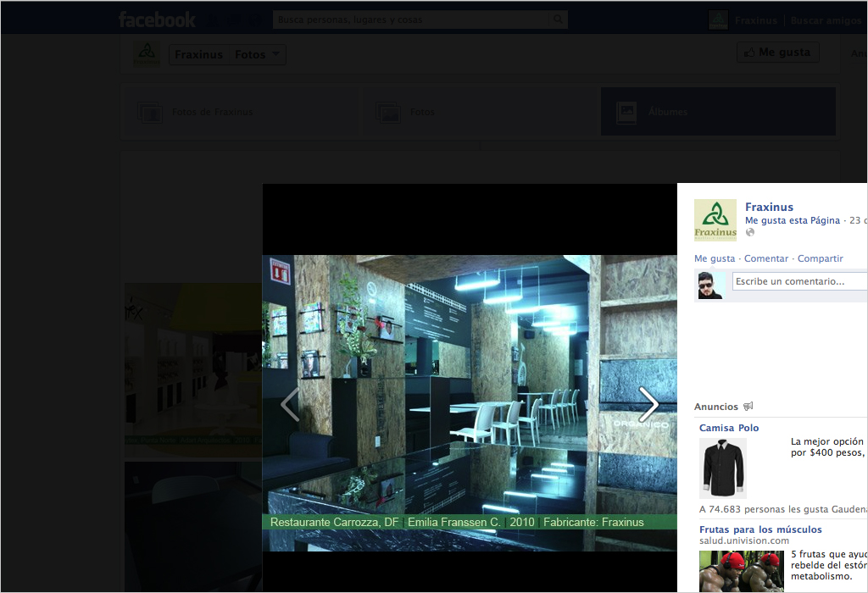This screenshot has width=868, height=593.
Task: Like the photo via Me gusta link
Action: 714,258
